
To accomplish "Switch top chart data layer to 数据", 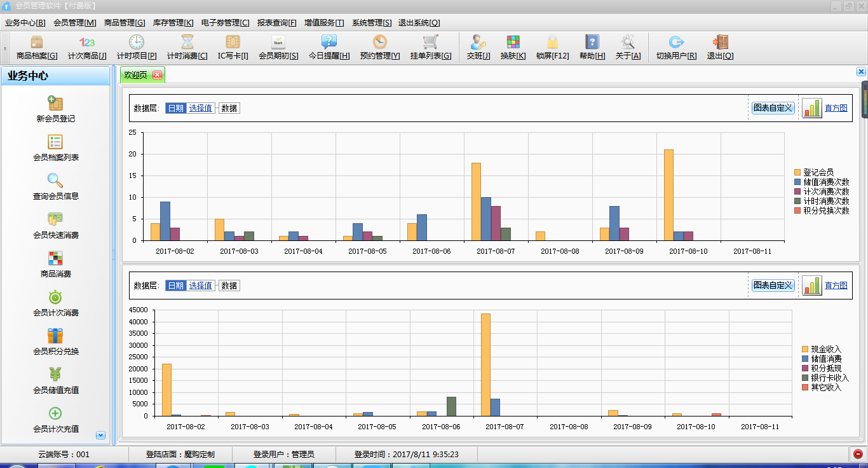I will pyautogui.click(x=229, y=108).
